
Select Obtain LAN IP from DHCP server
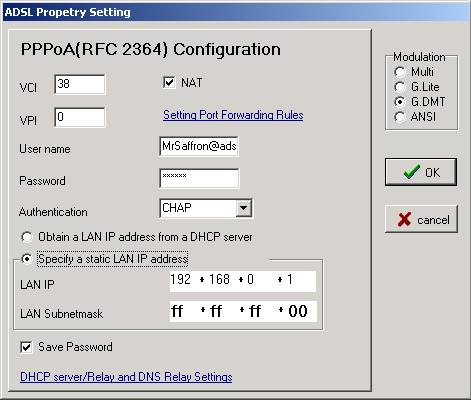[27, 237]
